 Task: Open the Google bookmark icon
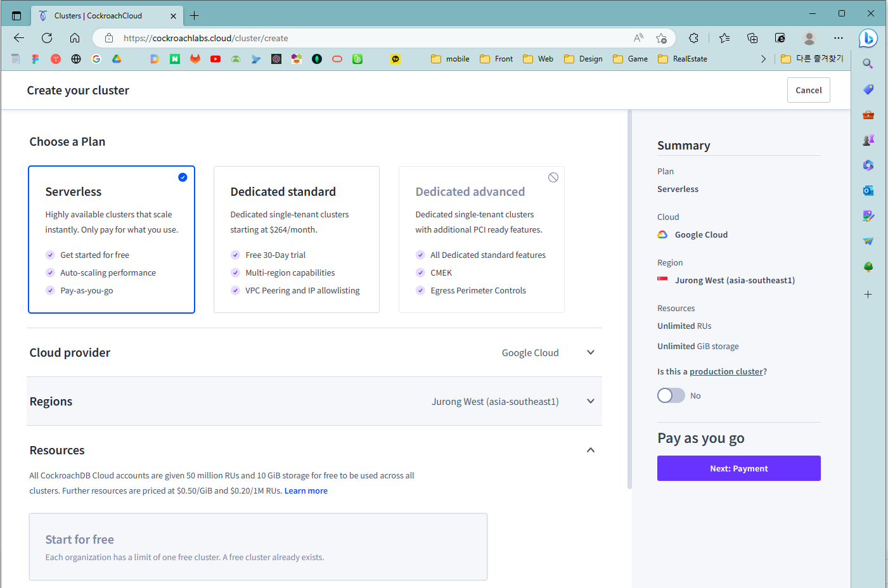click(x=96, y=59)
